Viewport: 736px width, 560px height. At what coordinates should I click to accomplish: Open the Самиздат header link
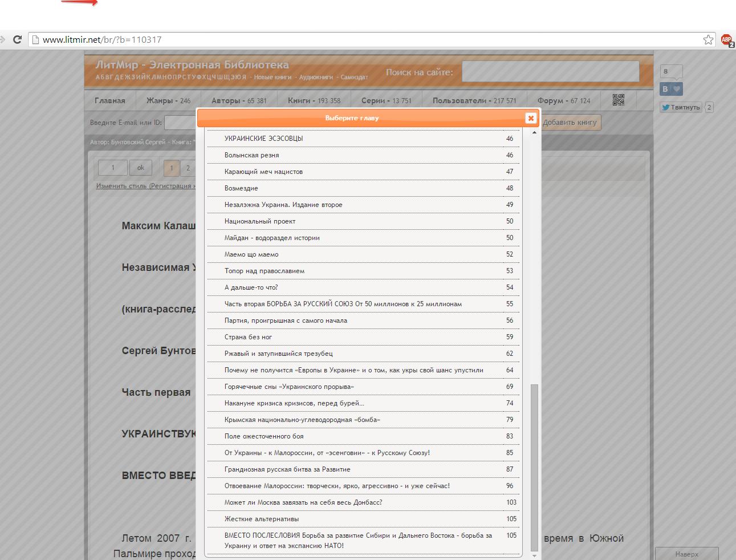coord(355,77)
